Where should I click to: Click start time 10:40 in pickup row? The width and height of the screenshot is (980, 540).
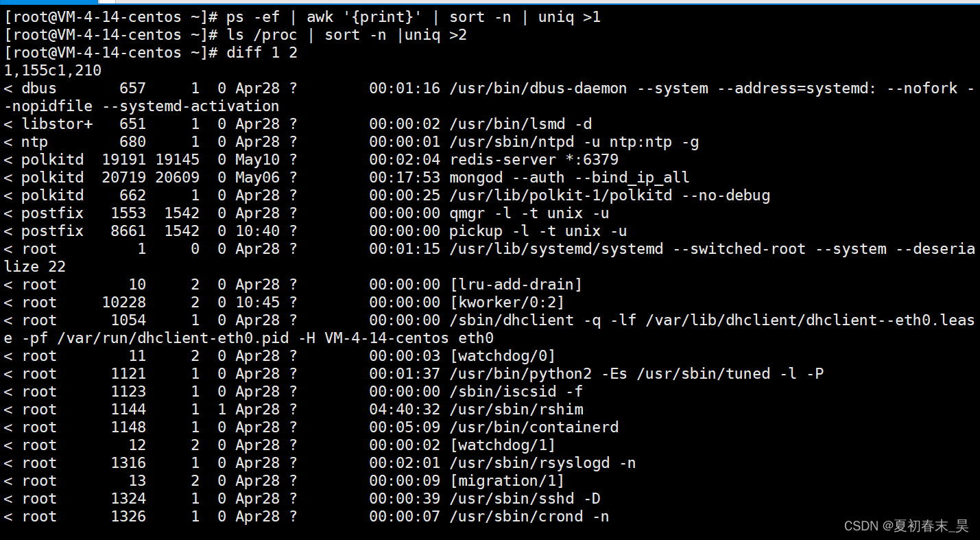point(257,231)
